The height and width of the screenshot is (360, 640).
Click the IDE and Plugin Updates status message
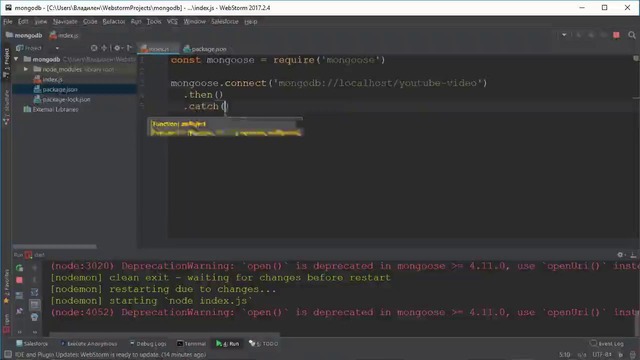(x=110, y=355)
